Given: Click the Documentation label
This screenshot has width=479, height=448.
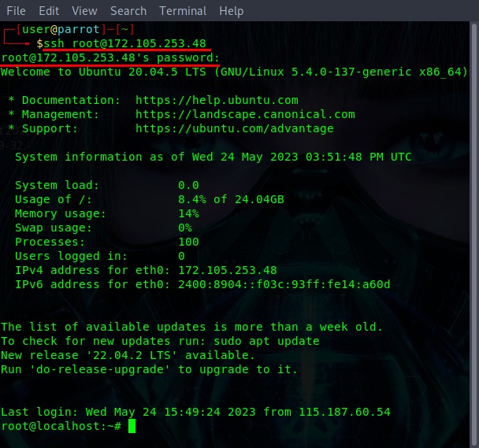Looking at the screenshot, I should [x=71, y=100].
